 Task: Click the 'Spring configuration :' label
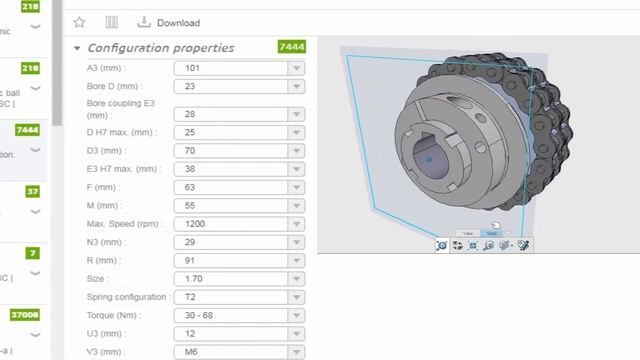tap(129, 297)
